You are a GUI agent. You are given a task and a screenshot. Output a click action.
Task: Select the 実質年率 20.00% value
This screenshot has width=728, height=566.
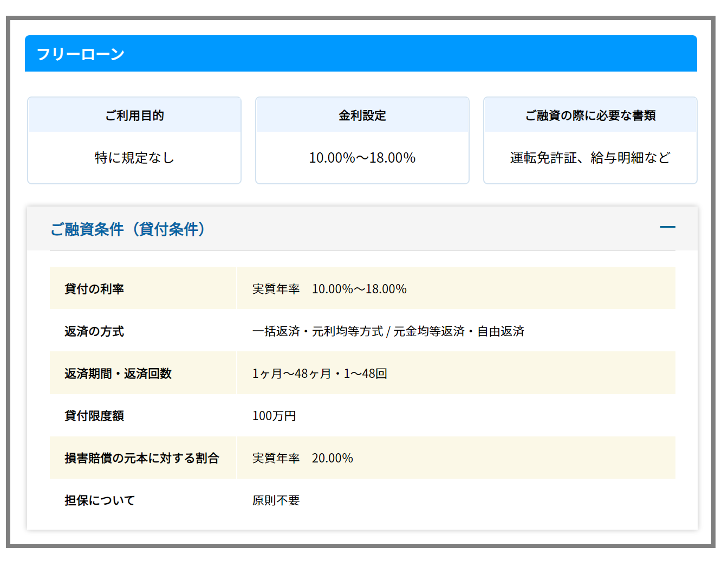coord(302,458)
